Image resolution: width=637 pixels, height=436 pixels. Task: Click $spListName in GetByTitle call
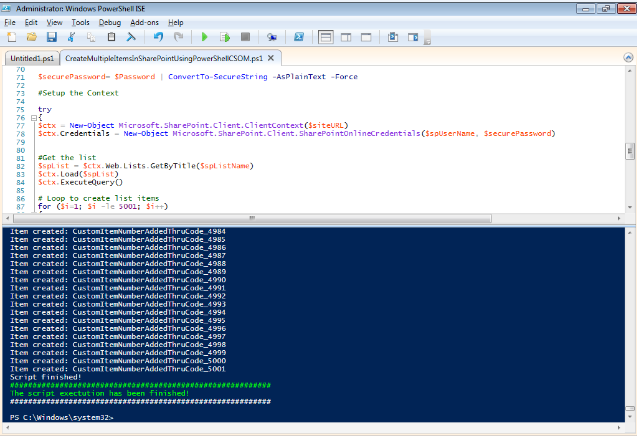point(225,166)
